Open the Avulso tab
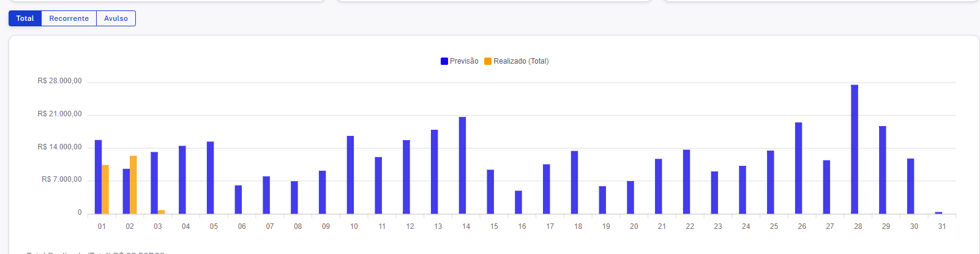The image size is (980, 254). tap(116, 18)
